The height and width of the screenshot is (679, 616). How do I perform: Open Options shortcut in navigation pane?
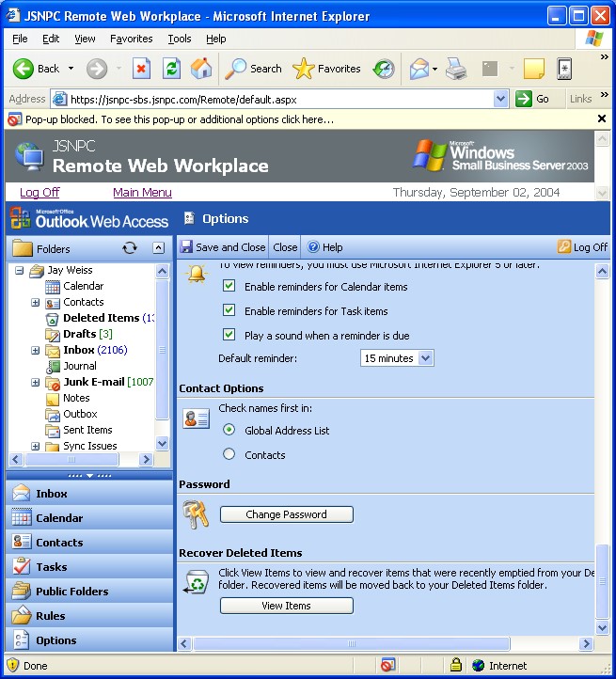pos(89,640)
